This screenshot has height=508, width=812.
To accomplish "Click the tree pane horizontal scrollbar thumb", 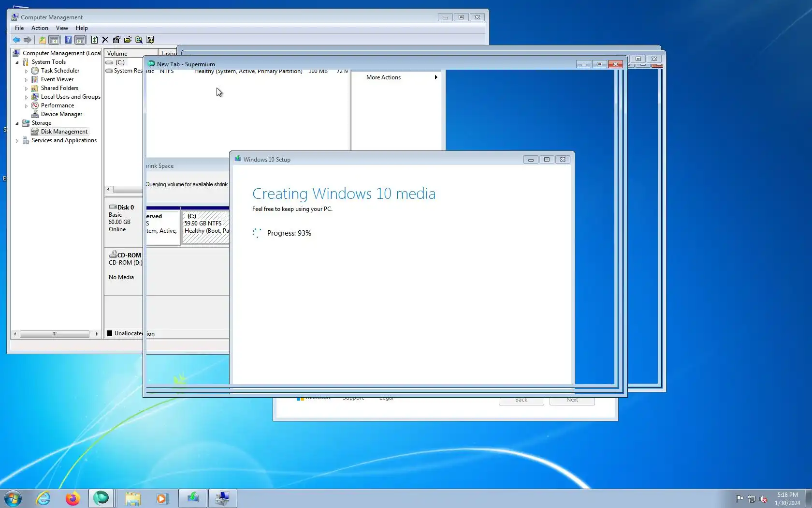I will pos(55,334).
